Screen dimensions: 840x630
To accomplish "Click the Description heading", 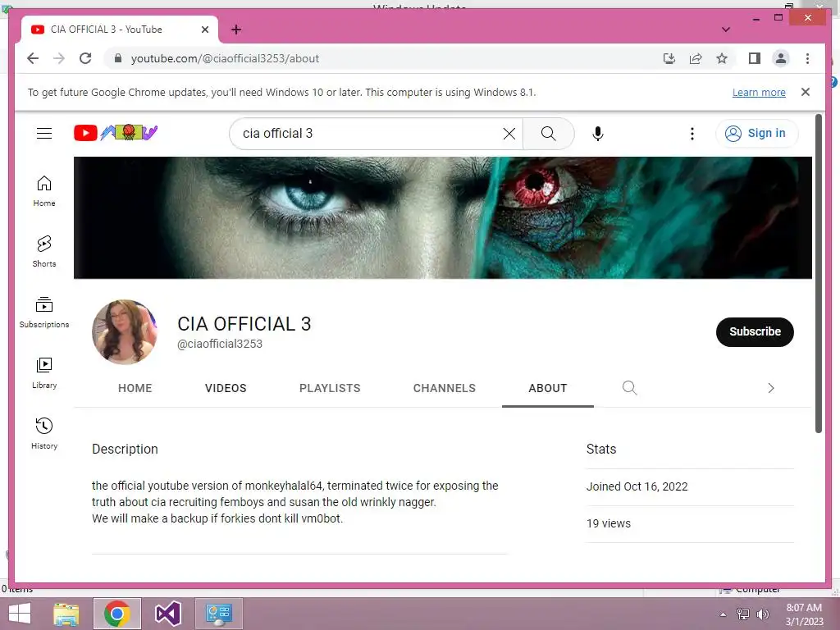I will point(125,449).
